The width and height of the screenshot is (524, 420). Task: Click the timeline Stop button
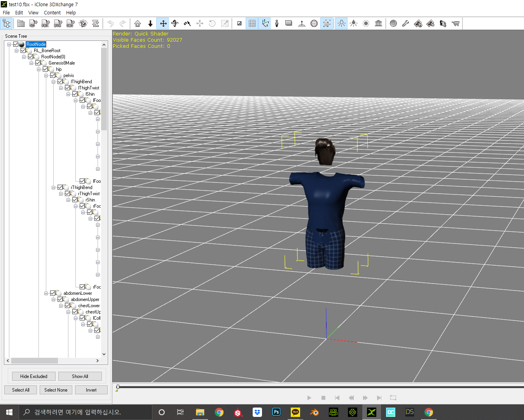pyautogui.click(x=323, y=398)
